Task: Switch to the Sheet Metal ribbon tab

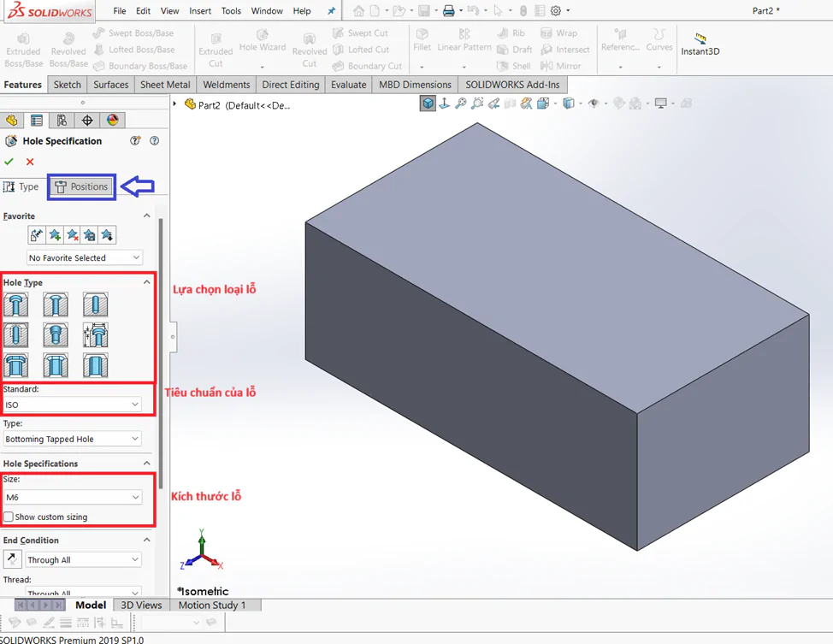Action: pyautogui.click(x=165, y=85)
